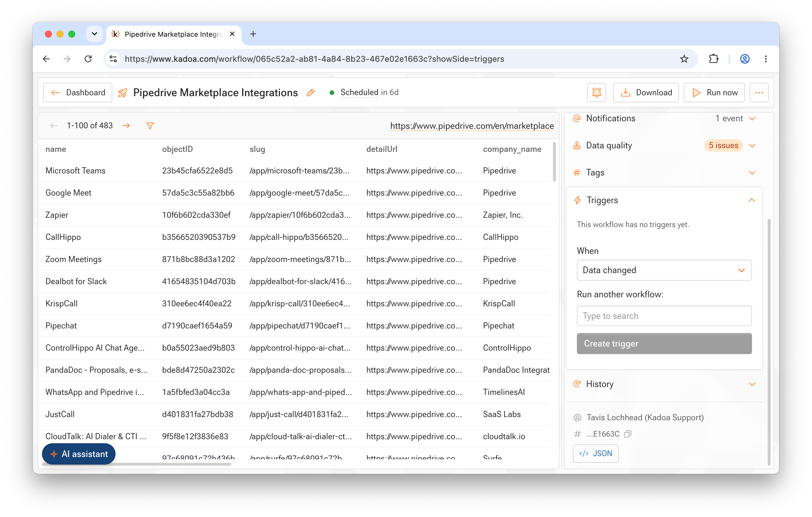Open the pipedrive.com marketplace link
812x517 pixels.
(x=472, y=126)
